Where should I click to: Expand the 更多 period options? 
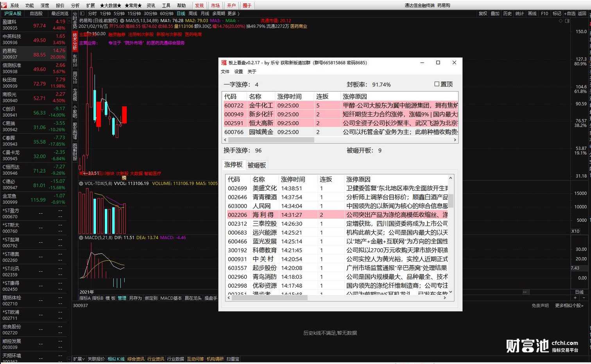233,13
